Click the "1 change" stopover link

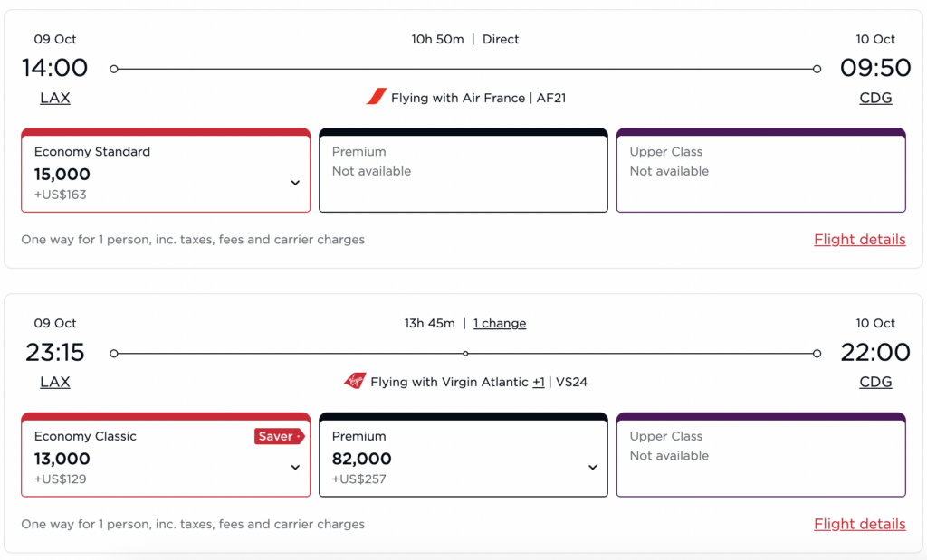pyautogui.click(x=500, y=323)
